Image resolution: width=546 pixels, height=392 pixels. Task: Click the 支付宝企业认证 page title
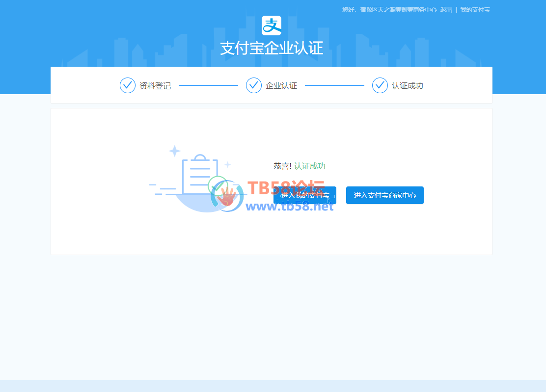click(x=272, y=48)
